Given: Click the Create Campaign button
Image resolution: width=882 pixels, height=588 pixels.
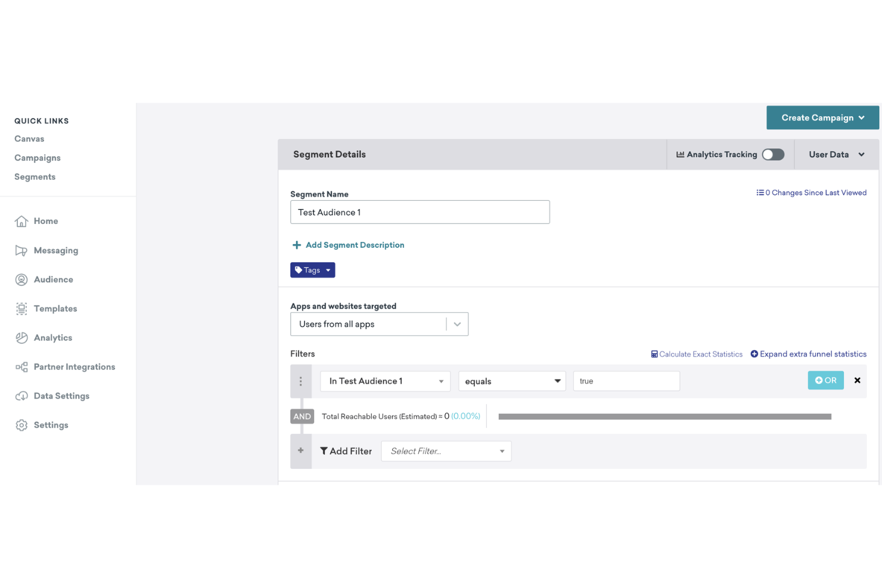Looking at the screenshot, I should click(822, 117).
